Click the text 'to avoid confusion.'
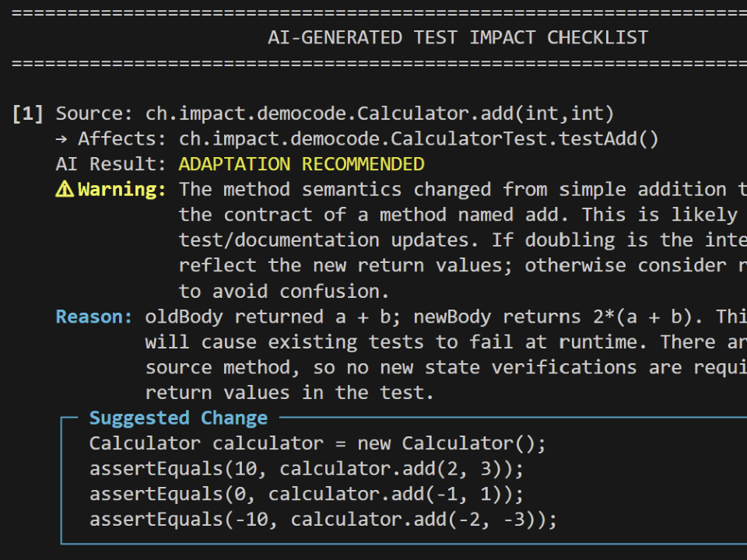This screenshot has width=747, height=560. point(284,292)
